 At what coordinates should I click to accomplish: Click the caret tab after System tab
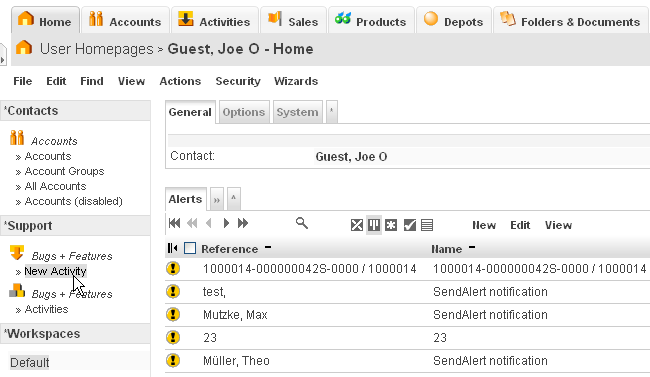point(332,112)
